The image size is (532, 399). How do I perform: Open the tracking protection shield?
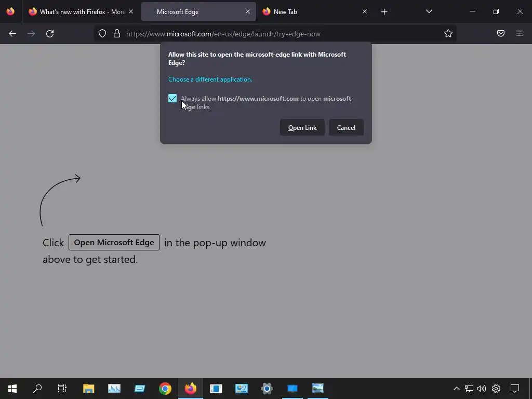[102, 33]
